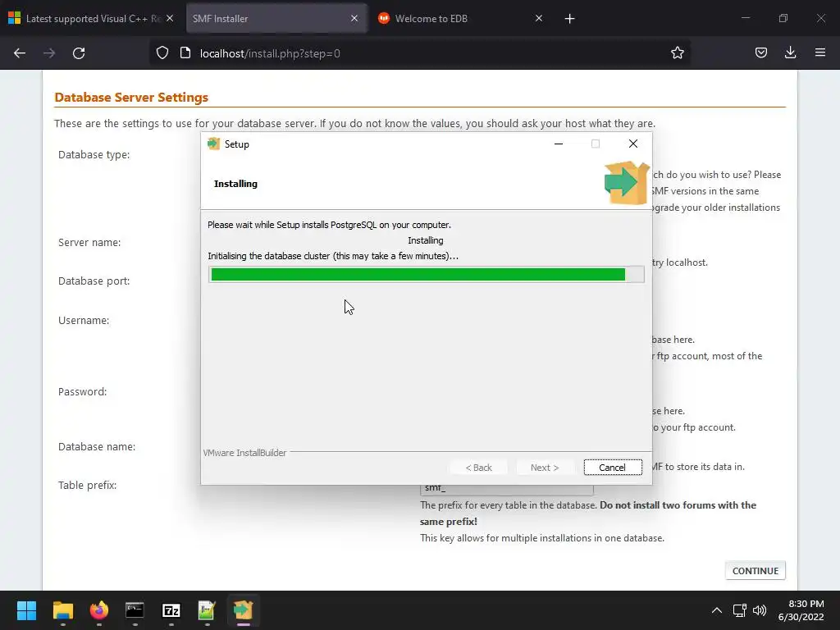Click the 'Server name:' label

89,243
